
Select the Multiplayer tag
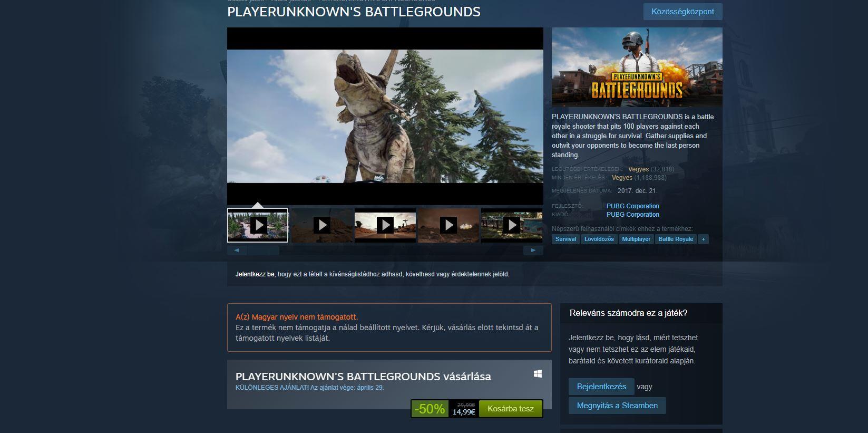636,239
